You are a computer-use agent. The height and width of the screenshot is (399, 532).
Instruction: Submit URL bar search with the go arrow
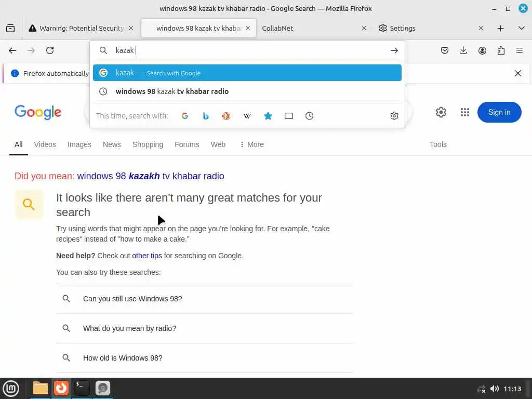pyautogui.click(x=394, y=50)
